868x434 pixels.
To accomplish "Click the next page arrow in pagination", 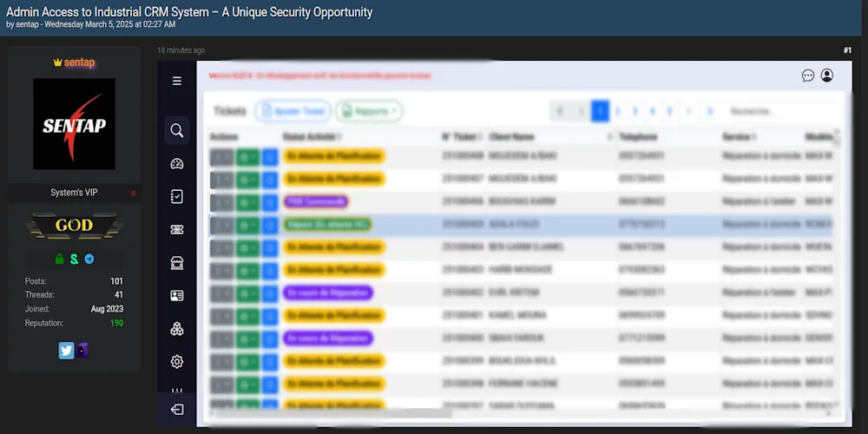I will [x=688, y=111].
